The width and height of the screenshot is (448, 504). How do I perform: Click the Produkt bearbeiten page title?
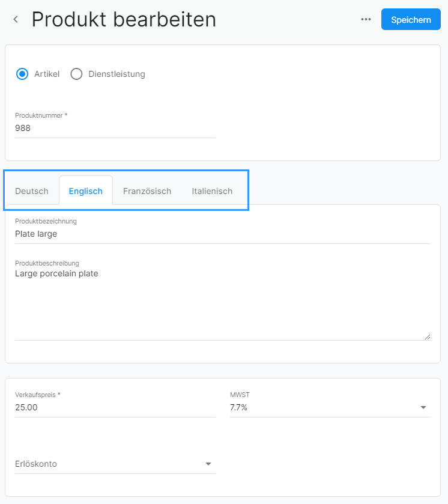click(x=124, y=20)
